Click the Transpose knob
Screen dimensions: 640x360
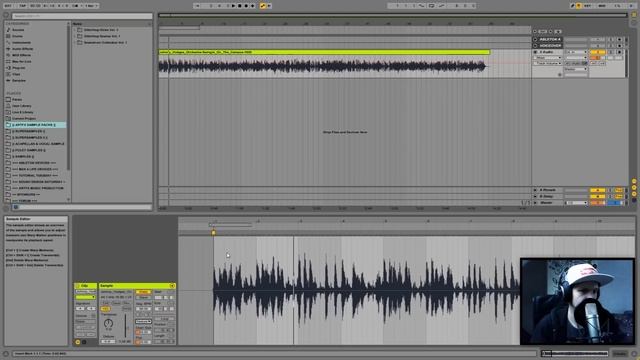coord(108,324)
